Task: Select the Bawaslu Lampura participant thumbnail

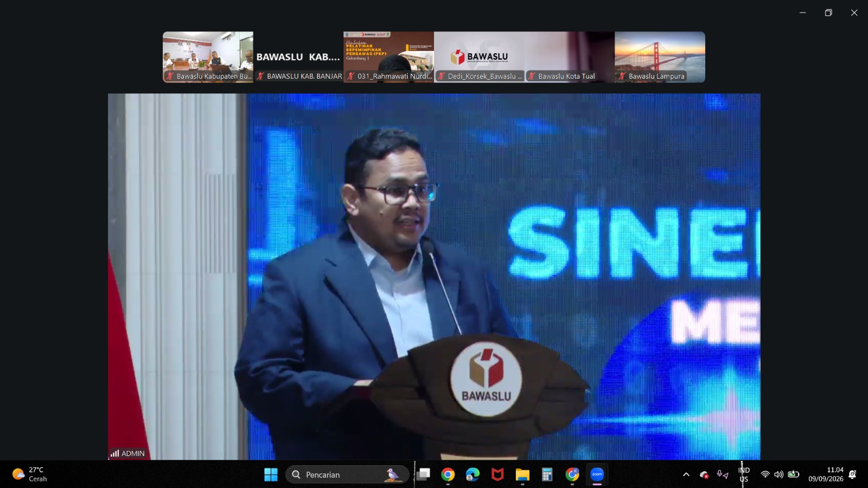Action: 660,57
